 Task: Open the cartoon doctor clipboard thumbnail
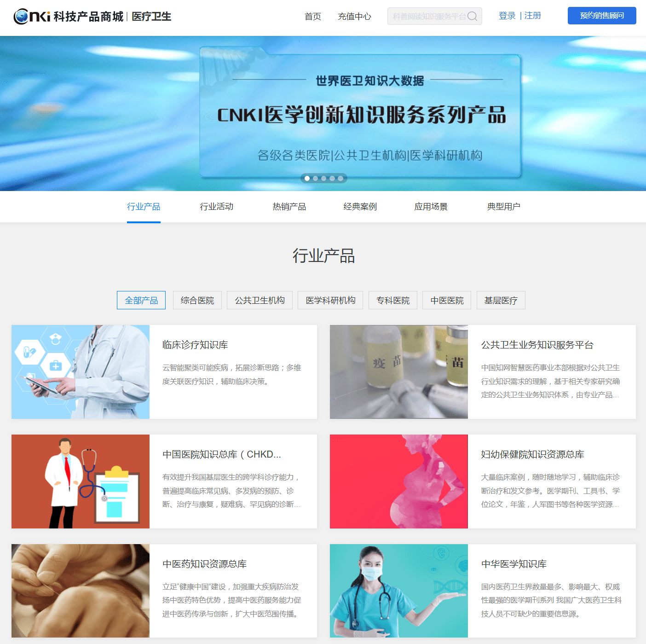point(81,482)
